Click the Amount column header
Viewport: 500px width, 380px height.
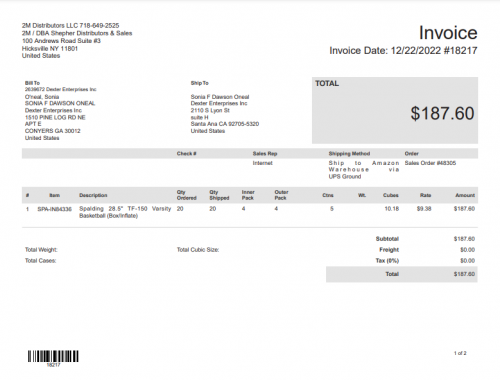465,195
